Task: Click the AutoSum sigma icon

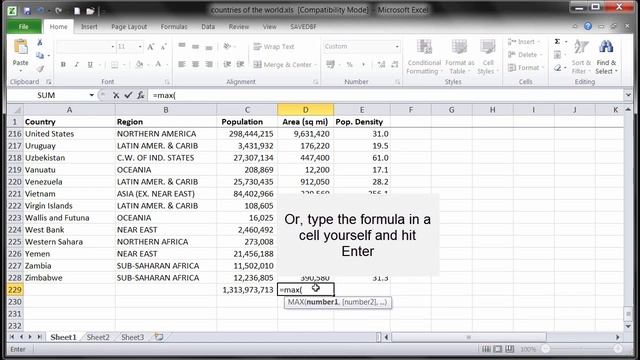Action: [557, 42]
